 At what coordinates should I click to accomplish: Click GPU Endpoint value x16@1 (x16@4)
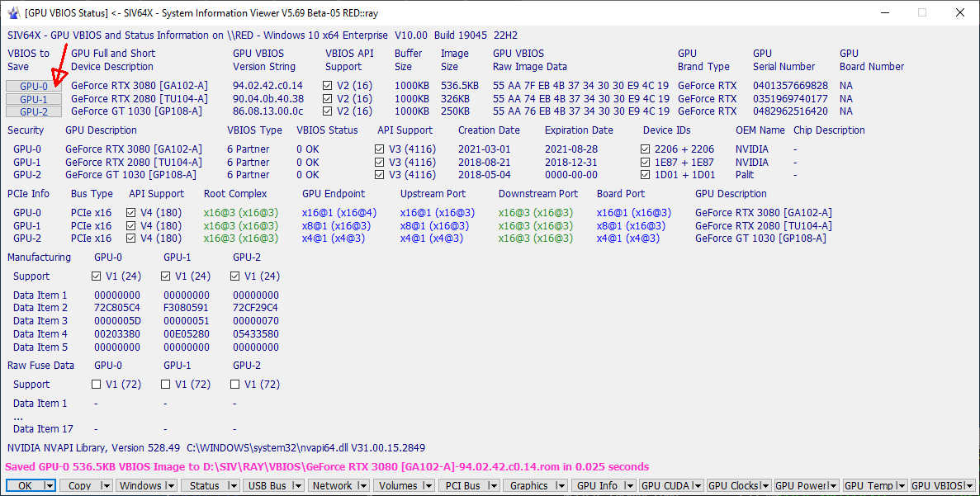(339, 212)
